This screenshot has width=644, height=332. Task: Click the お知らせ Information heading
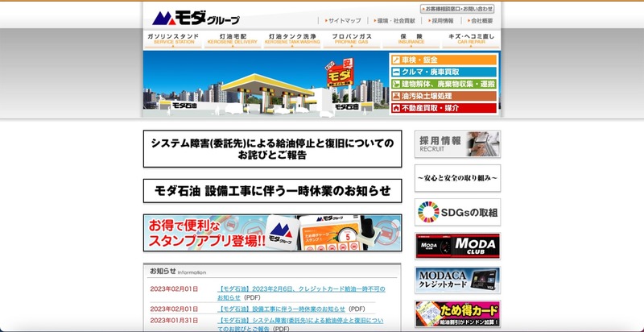pos(178,272)
